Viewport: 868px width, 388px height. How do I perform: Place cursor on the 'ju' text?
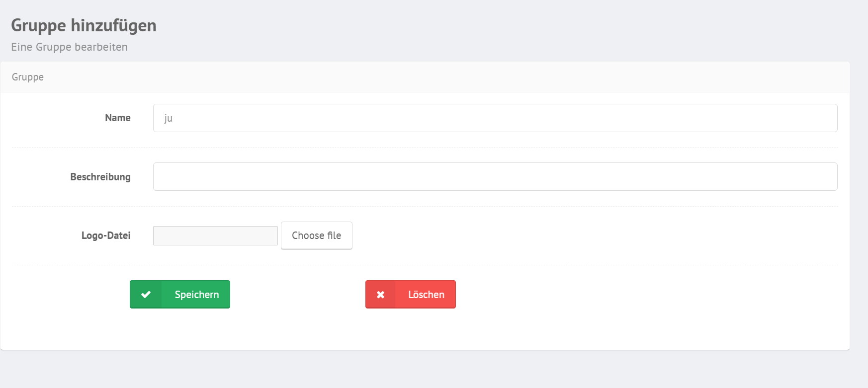point(168,118)
